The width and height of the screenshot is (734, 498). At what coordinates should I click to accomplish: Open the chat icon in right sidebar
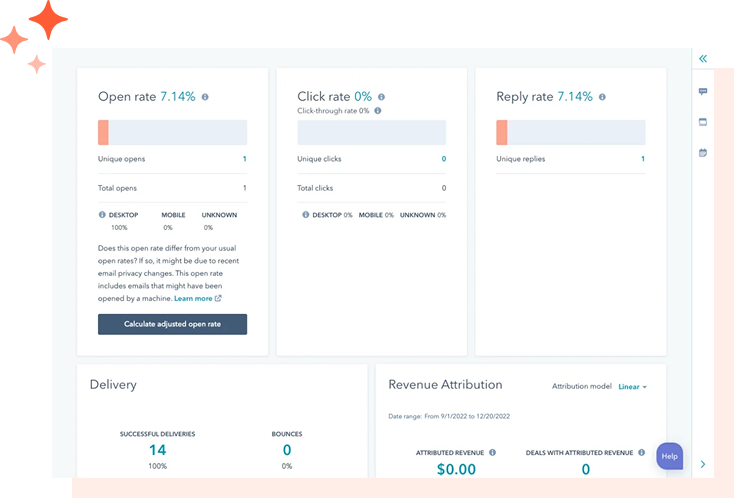(x=703, y=91)
